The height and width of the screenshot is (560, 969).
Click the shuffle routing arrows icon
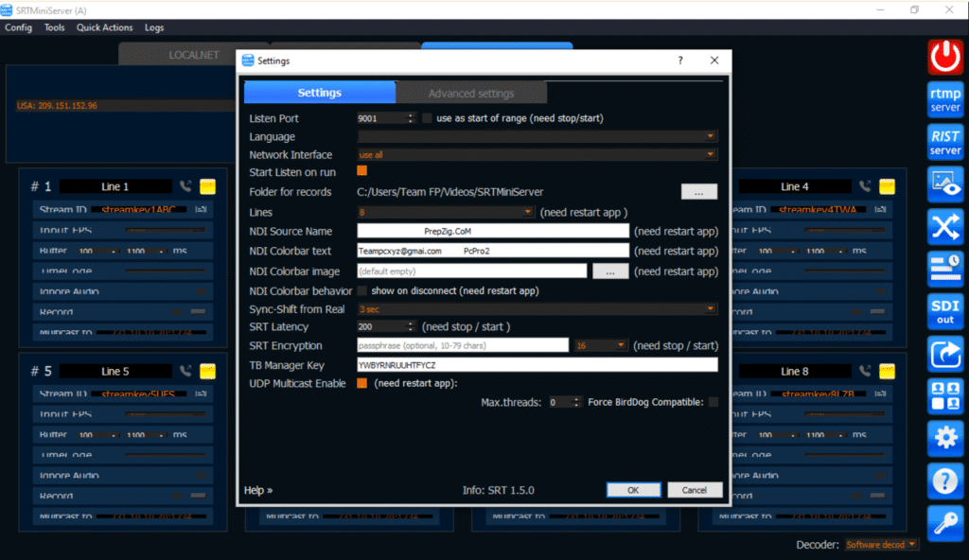945,227
